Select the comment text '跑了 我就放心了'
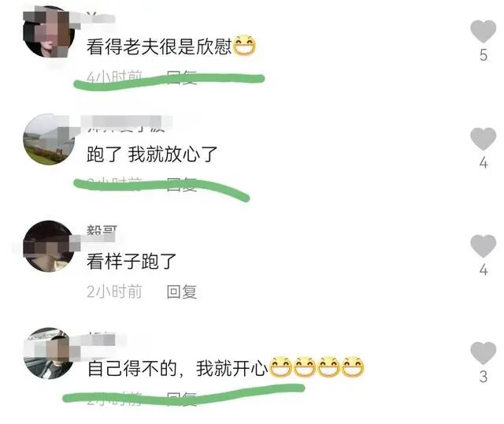 tap(152, 154)
